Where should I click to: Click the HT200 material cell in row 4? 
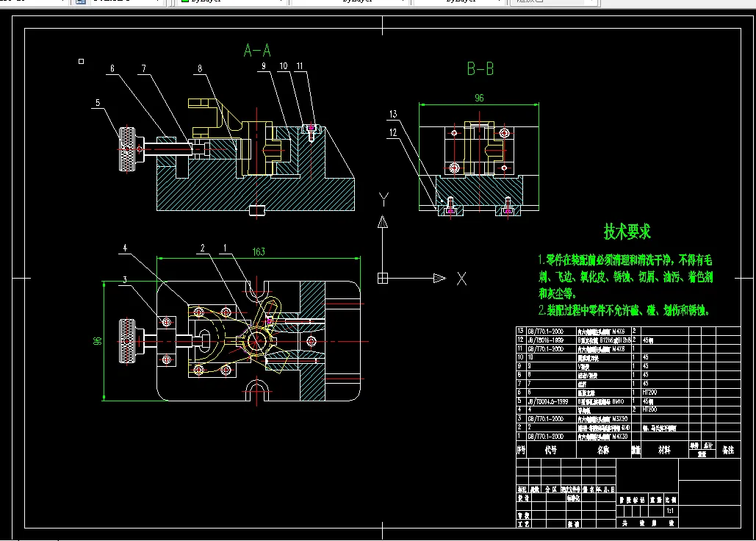[x=649, y=409]
